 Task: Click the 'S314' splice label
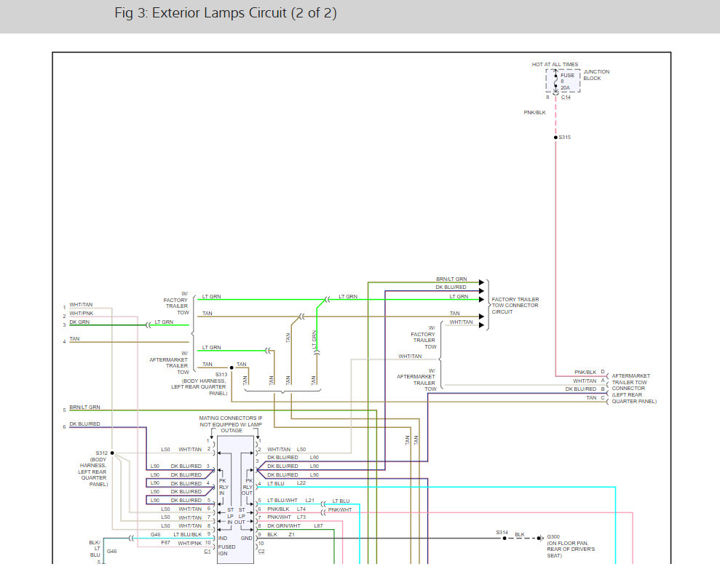[x=502, y=533]
